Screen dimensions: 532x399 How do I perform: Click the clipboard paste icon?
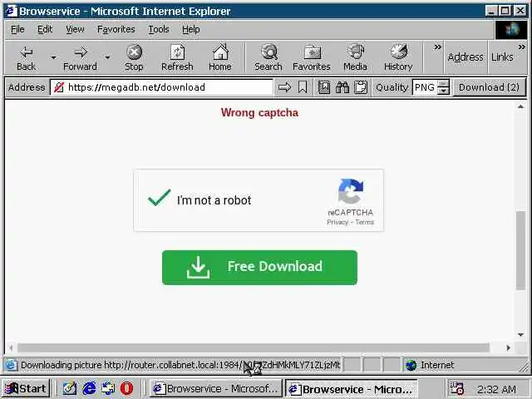tap(361, 87)
